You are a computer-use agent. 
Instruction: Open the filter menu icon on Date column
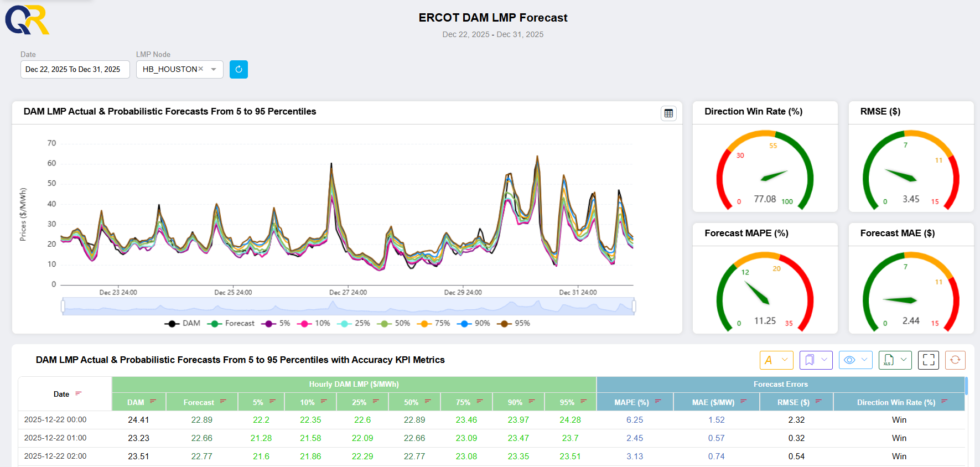79,393
